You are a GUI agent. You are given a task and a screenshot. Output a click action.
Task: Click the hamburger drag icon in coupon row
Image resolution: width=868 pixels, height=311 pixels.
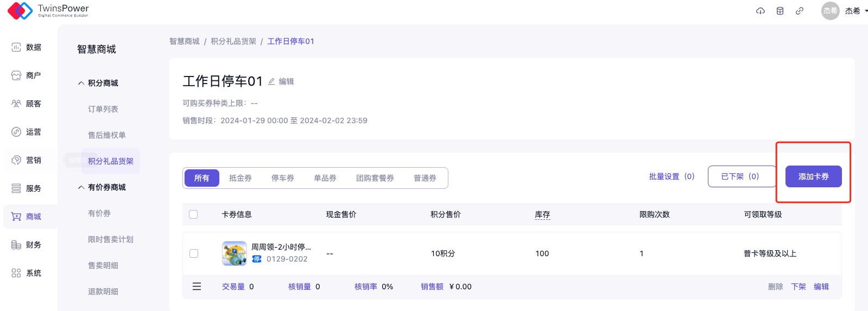197,287
